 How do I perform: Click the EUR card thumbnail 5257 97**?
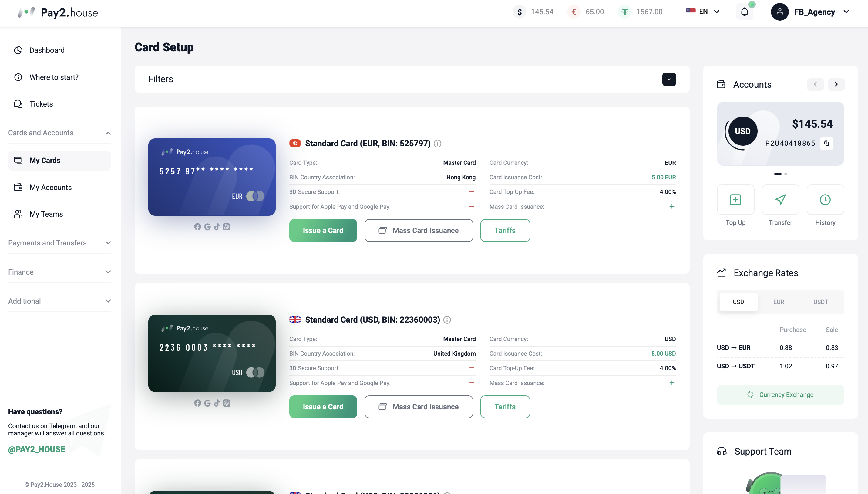(x=212, y=177)
